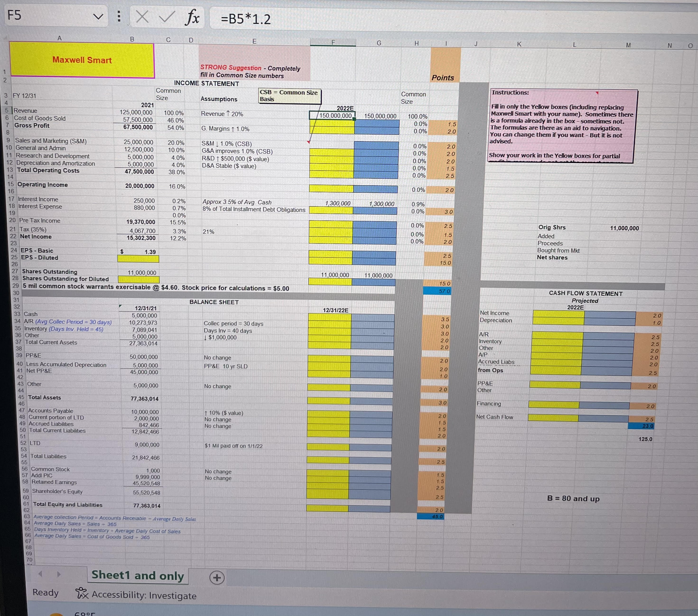The height and width of the screenshot is (616, 698).
Task: Select column F header
Action: click(x=333, y=42)
